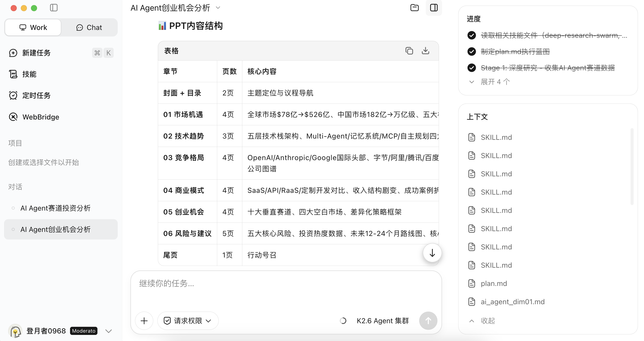The height and width of the screenshot is (341, 644).
Task: Toggle the right side panel icon
Action: click(x=434, y=8)
